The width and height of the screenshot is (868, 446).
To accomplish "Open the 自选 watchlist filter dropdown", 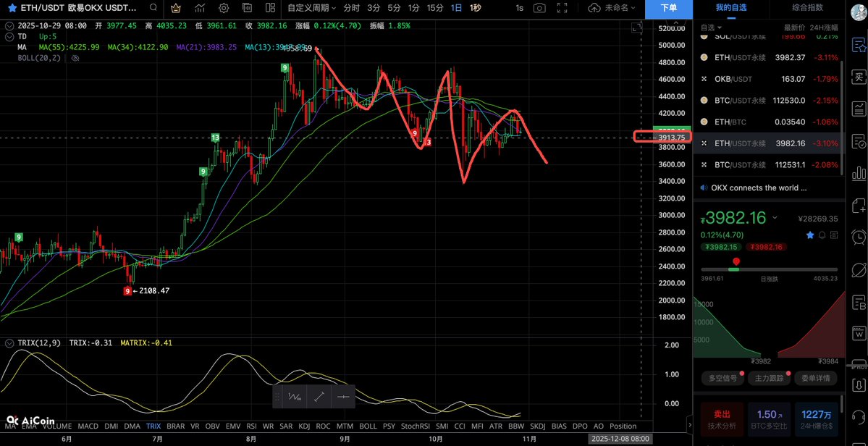I will click(713, 28).
